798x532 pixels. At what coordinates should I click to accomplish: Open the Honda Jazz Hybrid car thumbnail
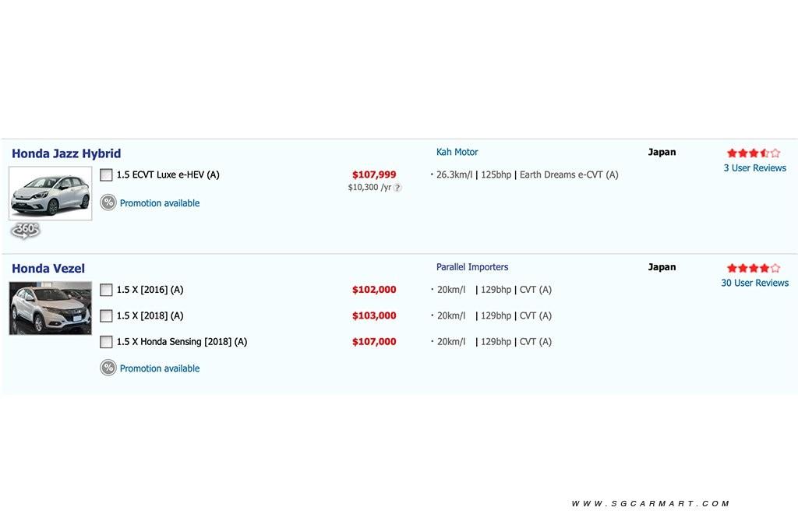51,193
